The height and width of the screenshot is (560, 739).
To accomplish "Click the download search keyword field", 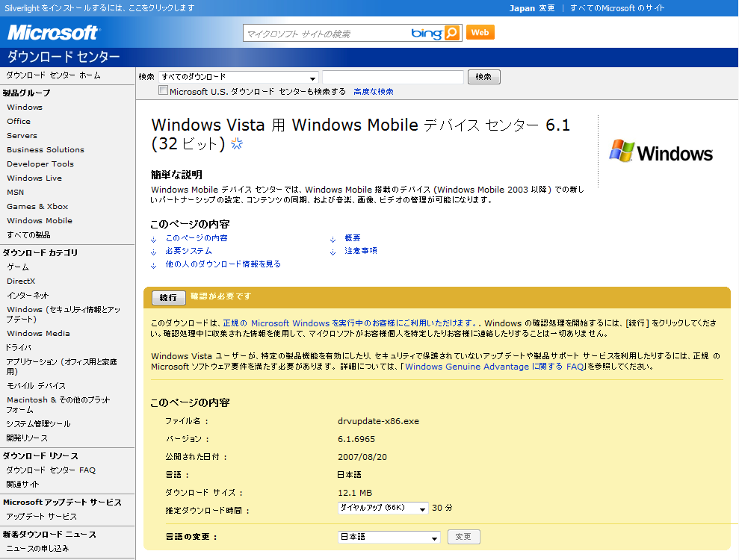I will pyautogui.click(x=393, y=77).
